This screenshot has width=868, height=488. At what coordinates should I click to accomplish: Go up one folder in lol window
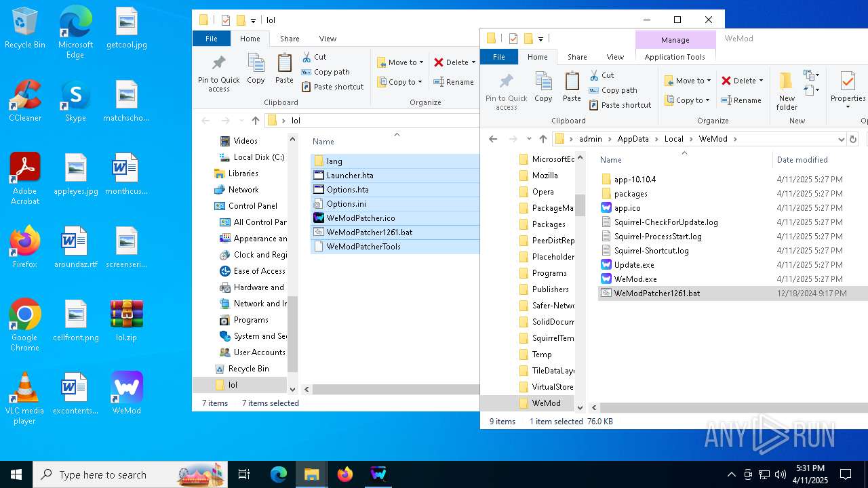pyautogui.click(x=255, y=121)
